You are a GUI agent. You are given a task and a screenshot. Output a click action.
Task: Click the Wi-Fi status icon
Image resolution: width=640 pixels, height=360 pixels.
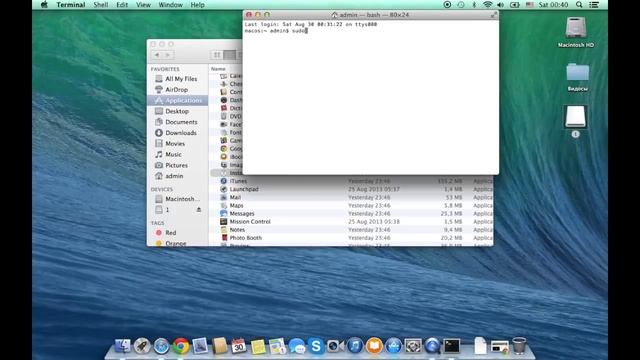(x=487, y=5)
